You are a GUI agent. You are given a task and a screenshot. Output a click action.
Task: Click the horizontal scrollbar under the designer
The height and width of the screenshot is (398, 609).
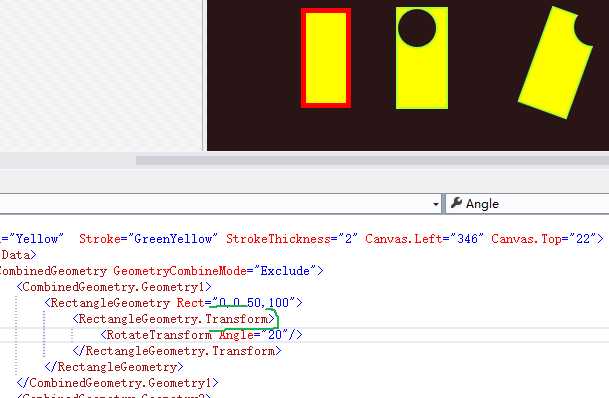pos(372,160)
